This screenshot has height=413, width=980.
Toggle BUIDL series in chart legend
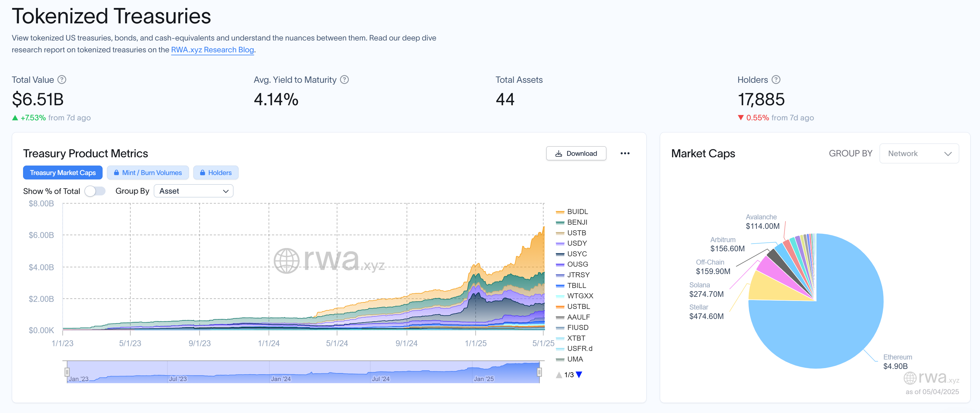pos(577,211)
